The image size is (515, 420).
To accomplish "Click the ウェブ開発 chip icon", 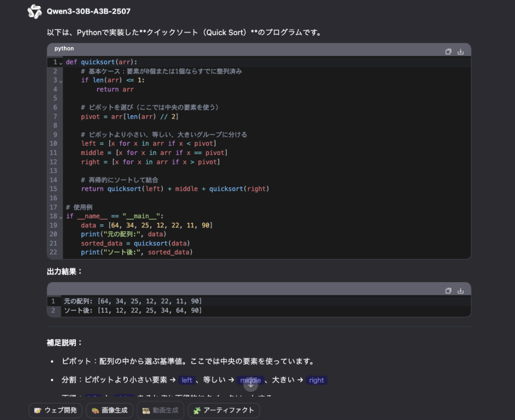I will coord(37,410).
